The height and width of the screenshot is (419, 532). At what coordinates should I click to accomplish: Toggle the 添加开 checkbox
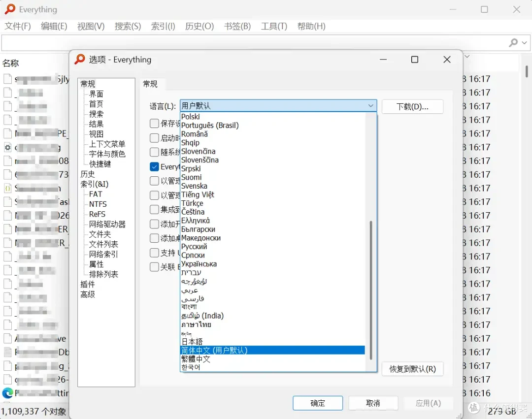point(154,224)
